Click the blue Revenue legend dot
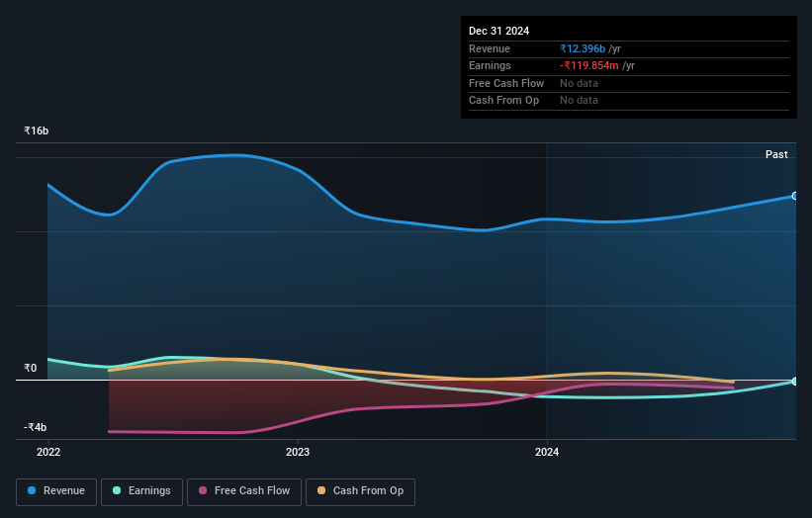 (x=32, y=490)
